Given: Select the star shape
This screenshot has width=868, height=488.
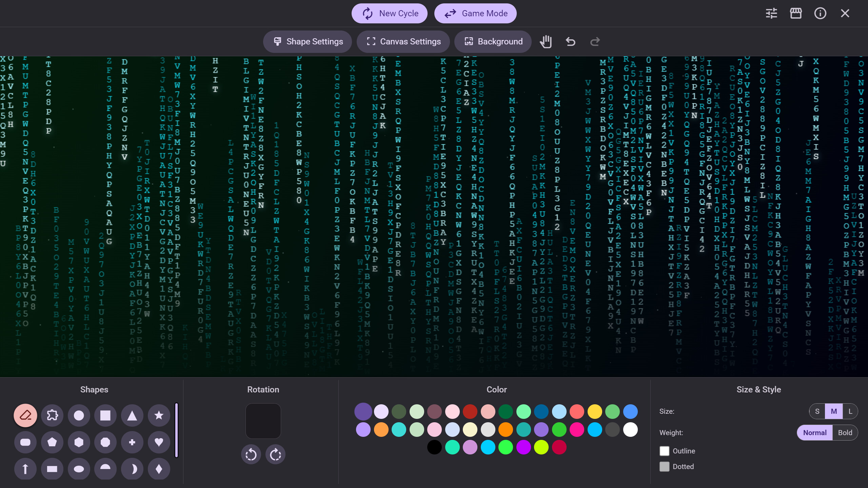Looking at the screenshot, I should 158,415.
